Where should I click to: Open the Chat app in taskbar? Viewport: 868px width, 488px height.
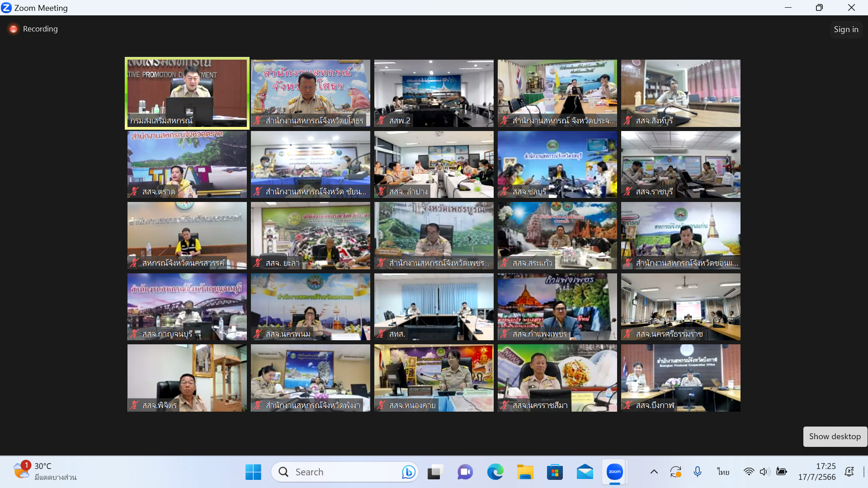coord(465,472)
